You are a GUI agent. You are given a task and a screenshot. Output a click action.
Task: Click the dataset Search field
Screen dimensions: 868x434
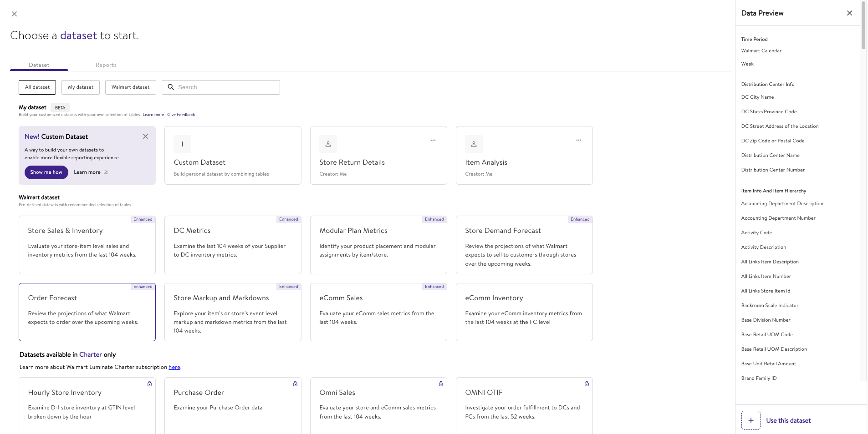coord(221,87)
